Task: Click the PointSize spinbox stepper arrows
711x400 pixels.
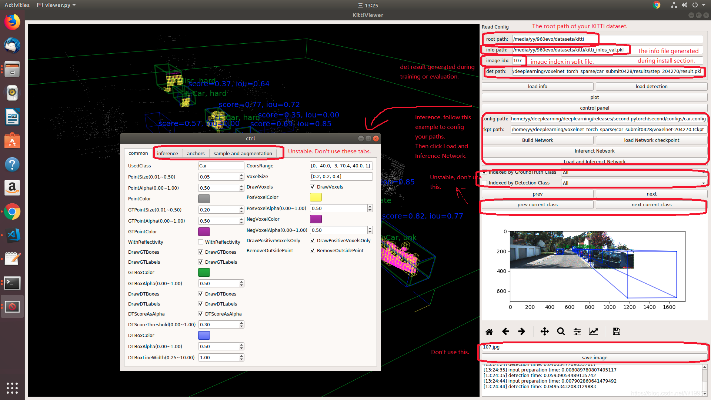Action: pos(243,176)
